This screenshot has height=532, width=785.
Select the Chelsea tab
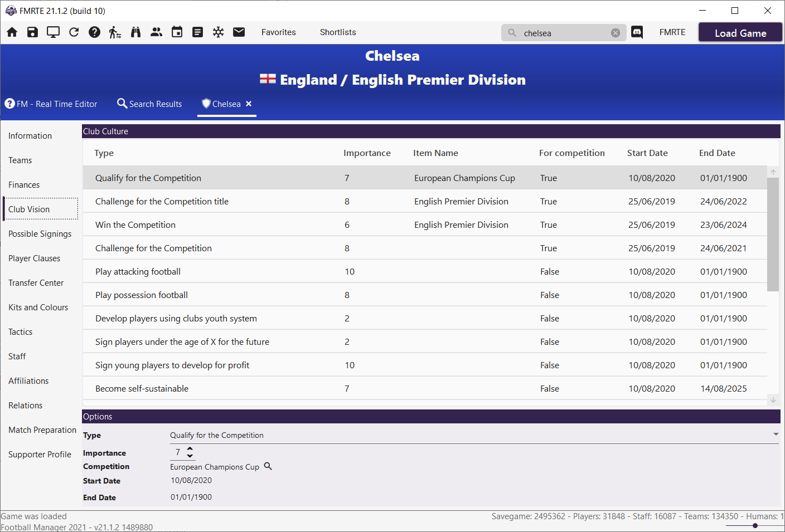pos(221,104)
